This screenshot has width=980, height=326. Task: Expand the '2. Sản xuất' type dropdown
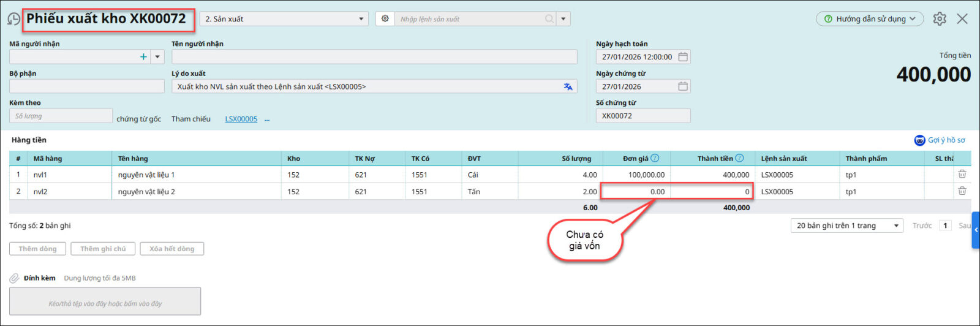[361, 19]
